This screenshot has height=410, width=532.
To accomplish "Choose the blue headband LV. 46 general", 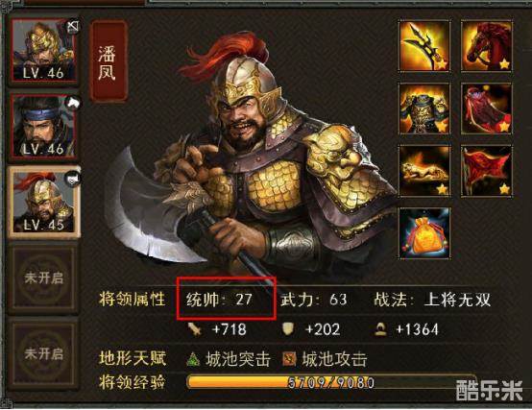I will tap(44, 127).
